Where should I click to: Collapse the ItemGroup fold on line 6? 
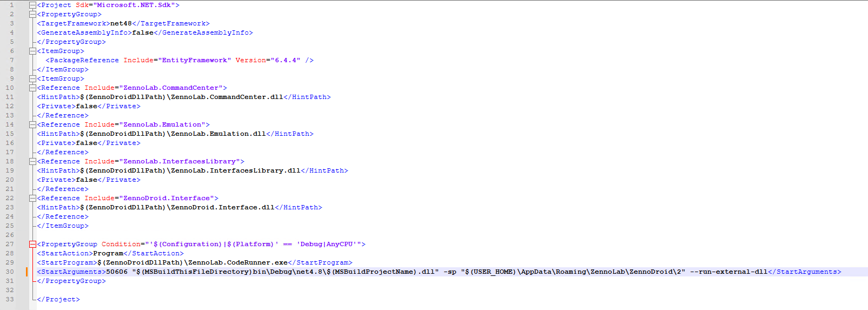click(x=32, y=51)
